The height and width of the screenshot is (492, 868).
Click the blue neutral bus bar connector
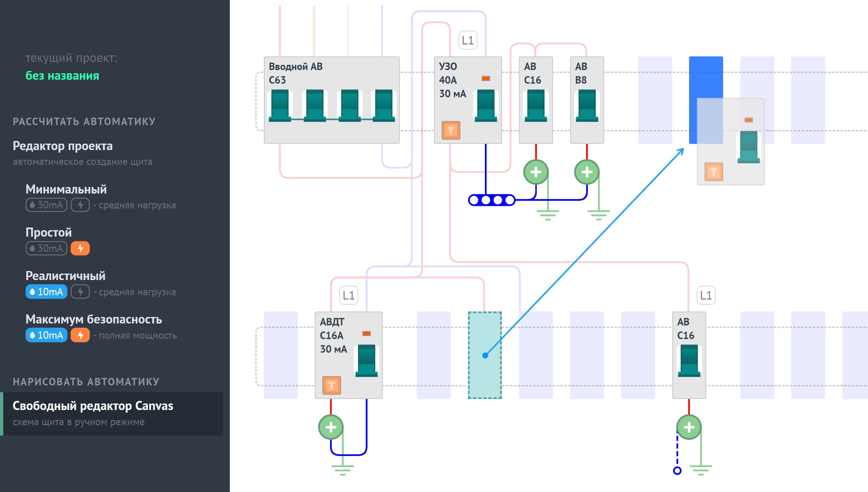click(x=492, y=200)
